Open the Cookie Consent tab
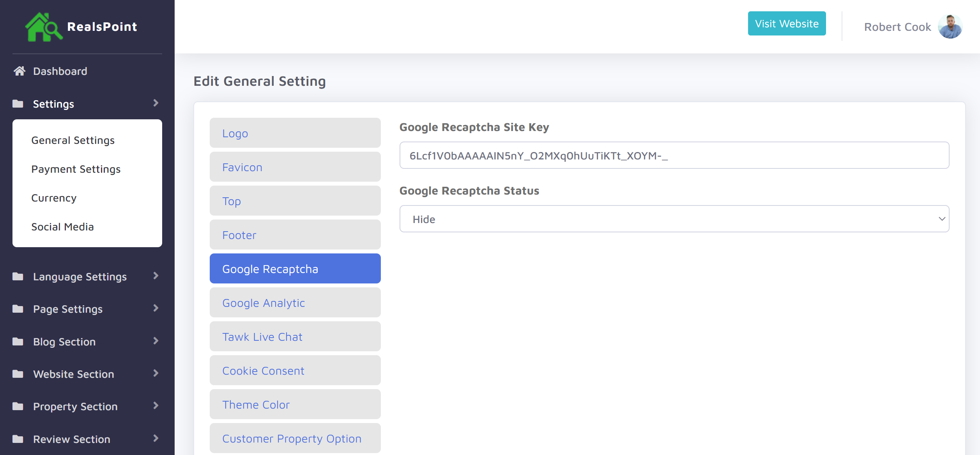 [x=295, y=370]
